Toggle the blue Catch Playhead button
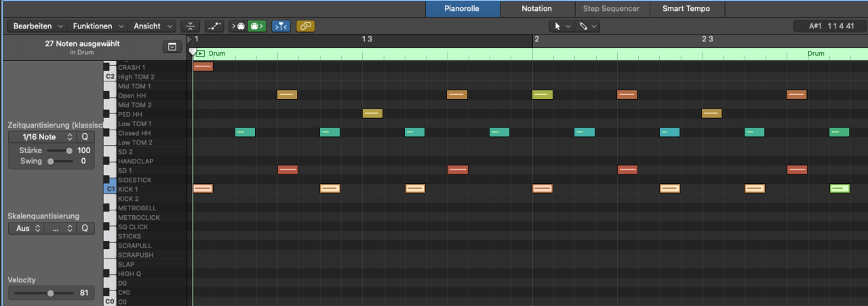This screenshot has height=306, width=868. point(281,26)
